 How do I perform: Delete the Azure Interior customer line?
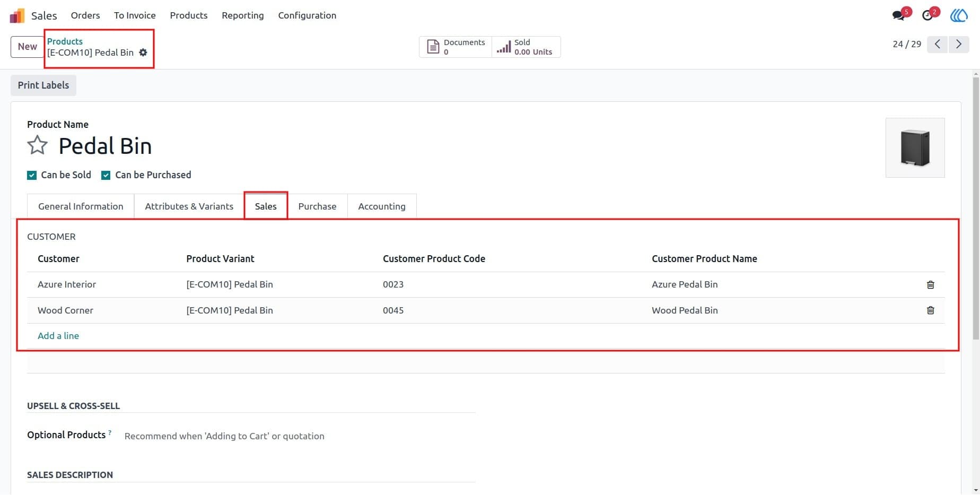coord(930,285)
